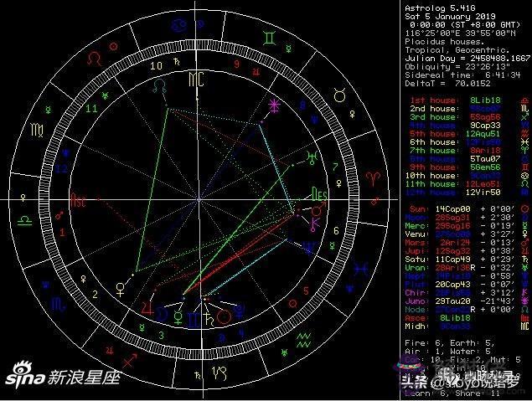Select the Obliquity value line
This screenshot has width=532, height=401.
pyautogui.click(x=457, y=67)
